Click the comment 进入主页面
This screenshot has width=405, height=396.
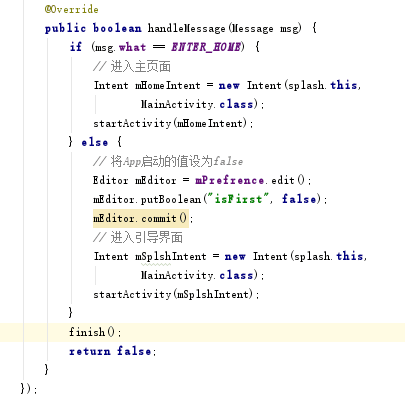tap(132, 66)
